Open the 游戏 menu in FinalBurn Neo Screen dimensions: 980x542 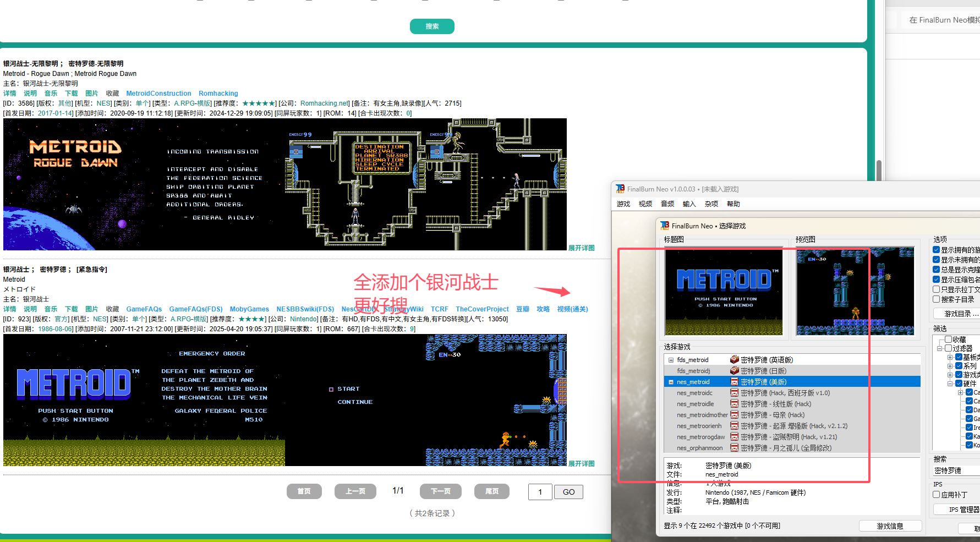coord(623,204)
